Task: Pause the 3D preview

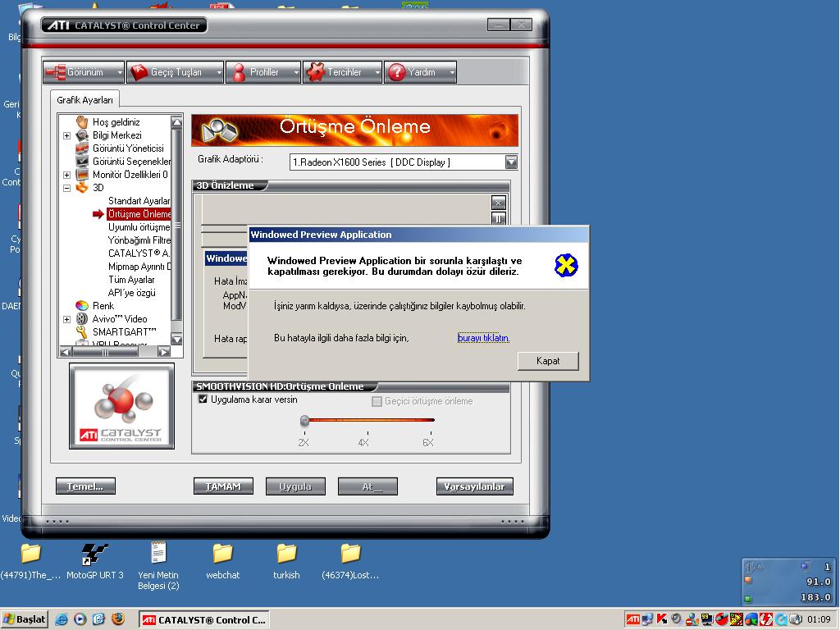Action: point(498,218)
